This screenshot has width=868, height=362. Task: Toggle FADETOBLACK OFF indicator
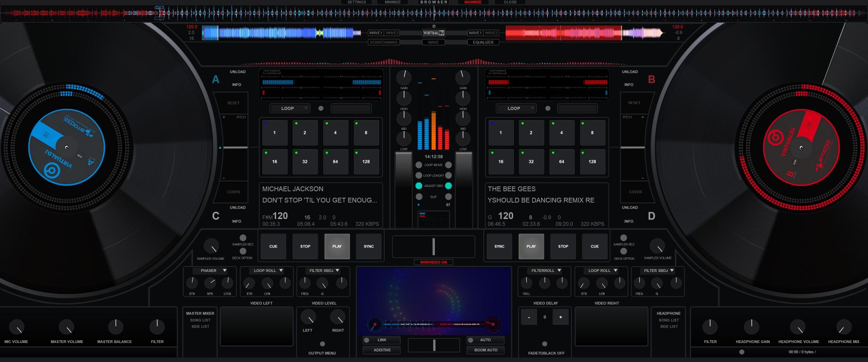click(x=545, y=344)
